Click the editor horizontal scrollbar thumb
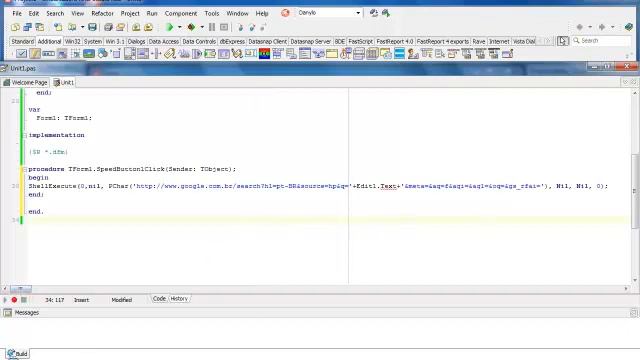Screen dimensions: 640x360 [x=21, y=289]
